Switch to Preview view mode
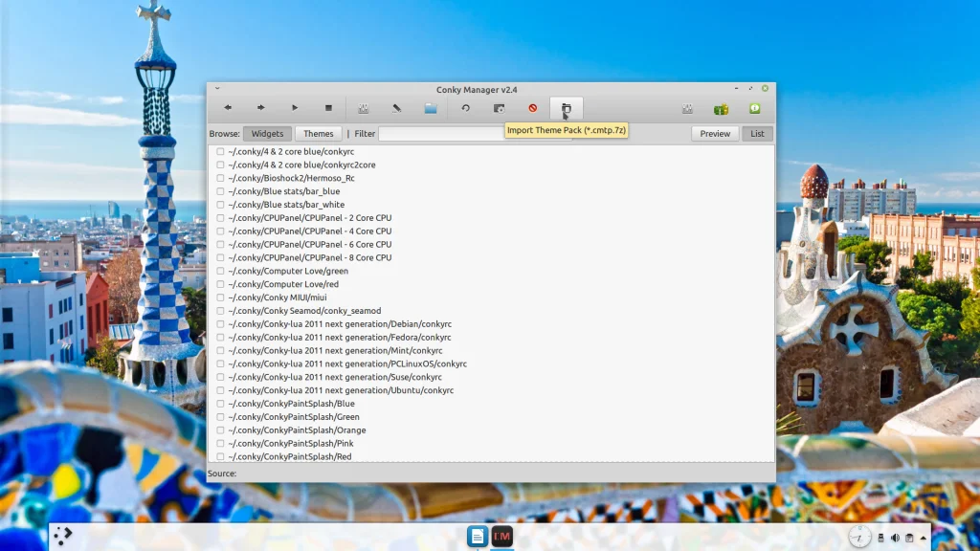The height and width of the screenshot is (551, 980). 714,134
